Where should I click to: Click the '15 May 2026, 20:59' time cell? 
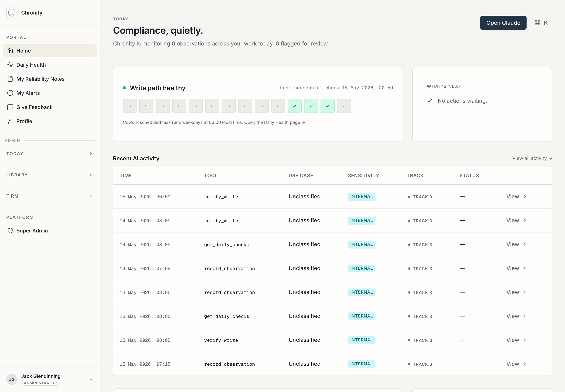pos(145,197)
